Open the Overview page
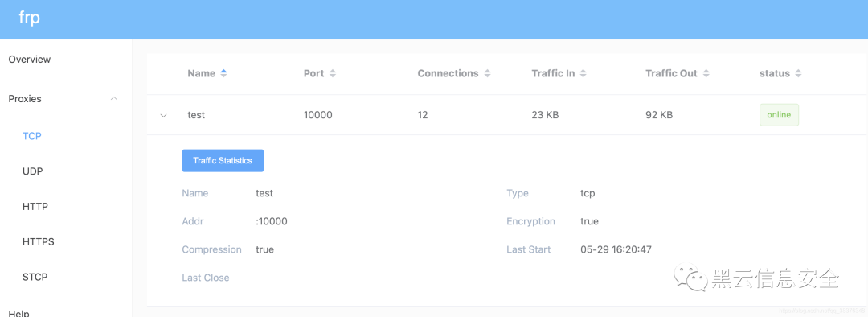Viewport: 868px width, 317px height. [30, 60]
